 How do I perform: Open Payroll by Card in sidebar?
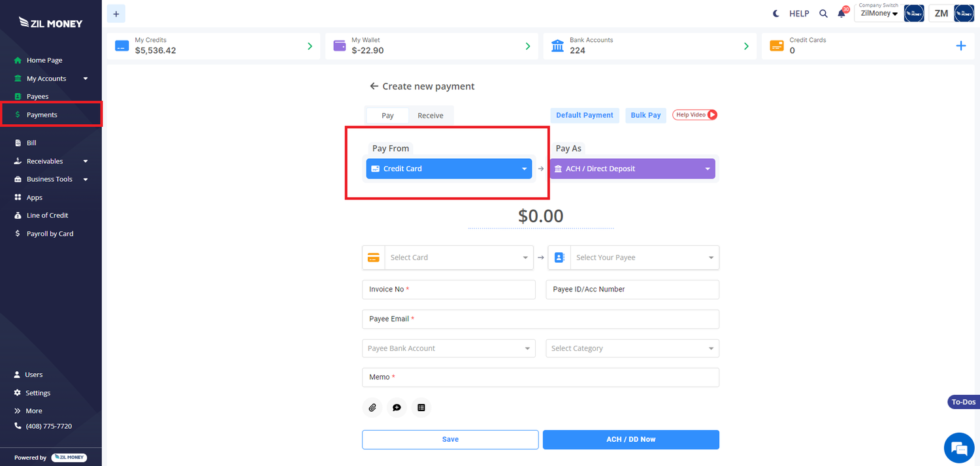(x=50, y=233)
